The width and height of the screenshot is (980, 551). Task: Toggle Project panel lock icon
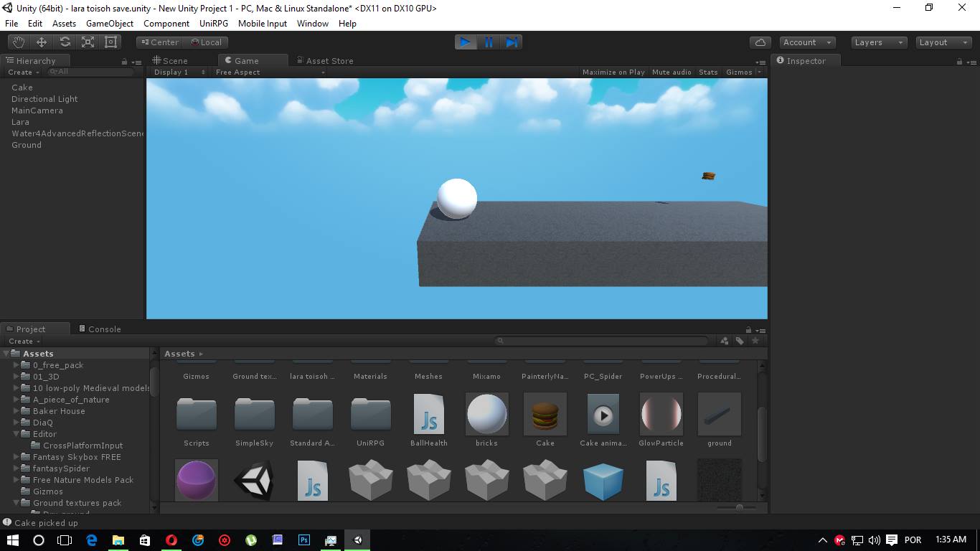tap(748, 329)
